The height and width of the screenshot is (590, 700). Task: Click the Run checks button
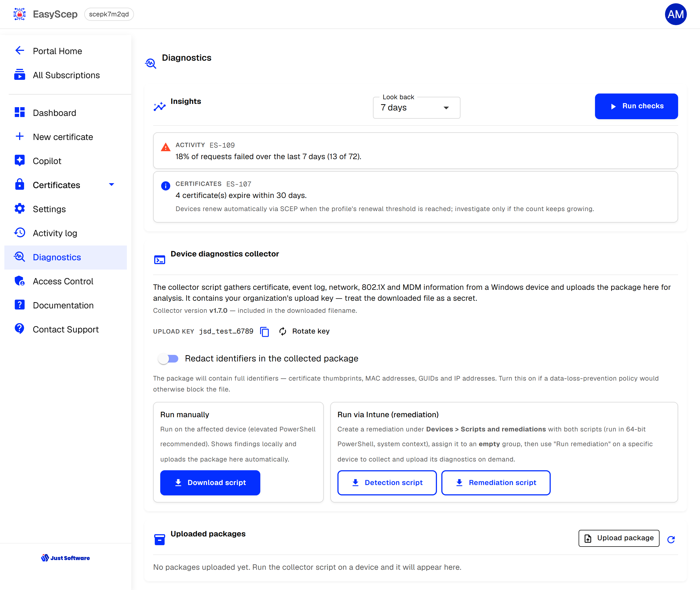coord(636,106)
